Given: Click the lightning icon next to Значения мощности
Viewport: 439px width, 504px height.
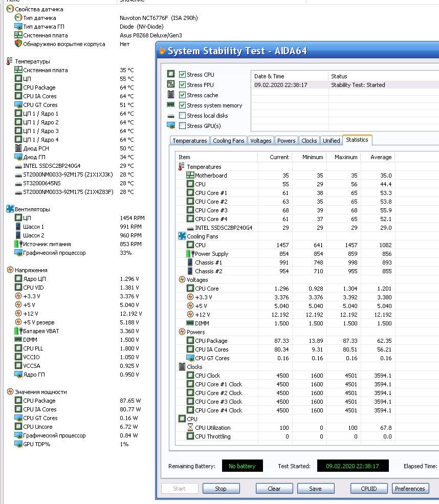Looking at the screenshot, I should point(10,391).
